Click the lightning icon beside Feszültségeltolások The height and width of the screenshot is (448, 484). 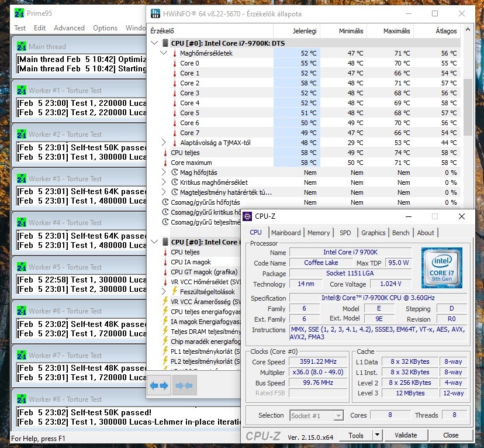(x=175, y=291)
